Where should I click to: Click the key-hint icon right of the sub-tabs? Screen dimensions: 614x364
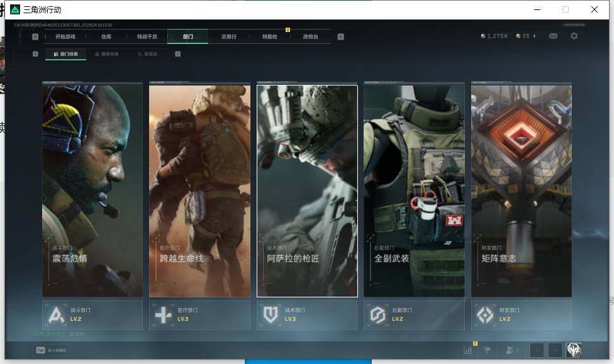(178, 54)
